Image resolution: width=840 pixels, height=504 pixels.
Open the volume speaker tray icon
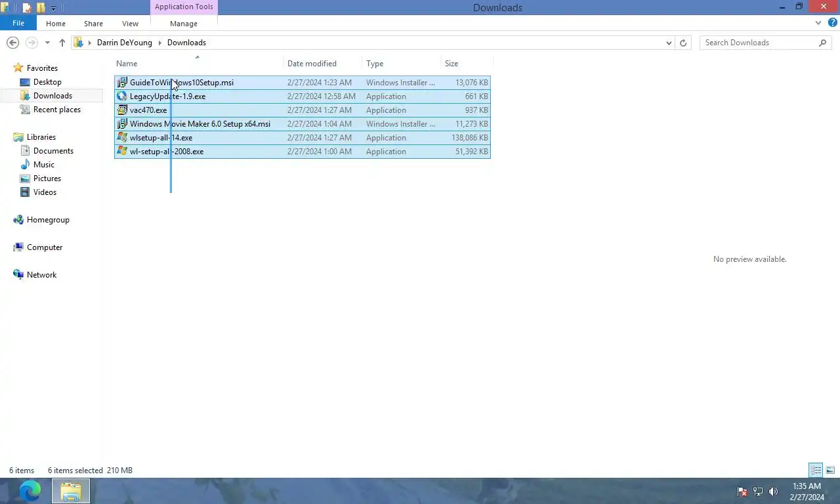tap(774, 492)
